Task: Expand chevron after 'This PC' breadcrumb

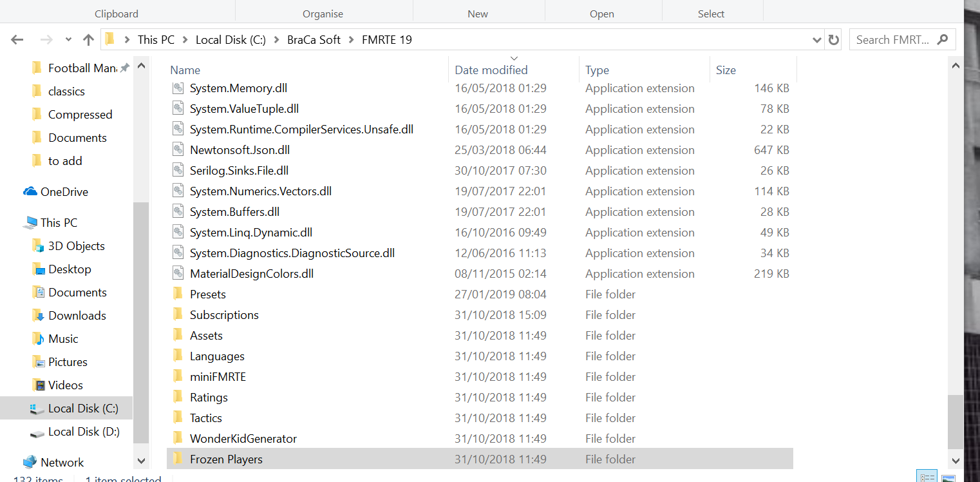Action: tap(185, 40)
